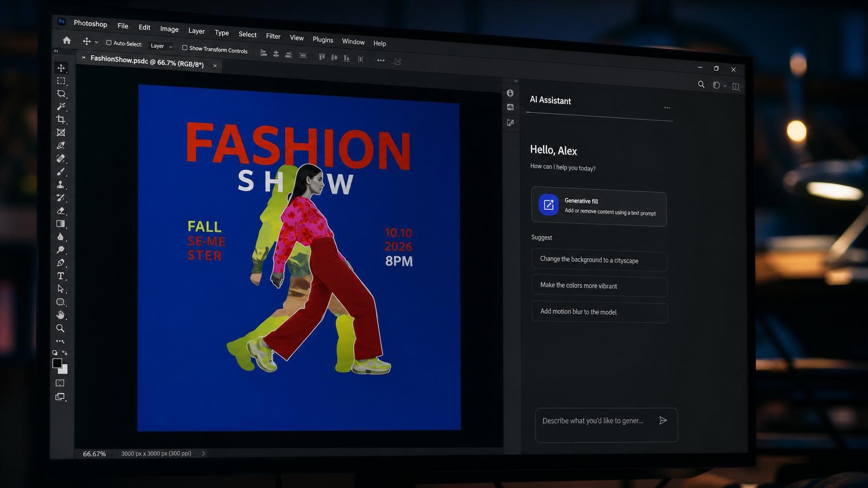Align top edges in options bar
This screenshot has height=488, width=868.
coord(322,57)
